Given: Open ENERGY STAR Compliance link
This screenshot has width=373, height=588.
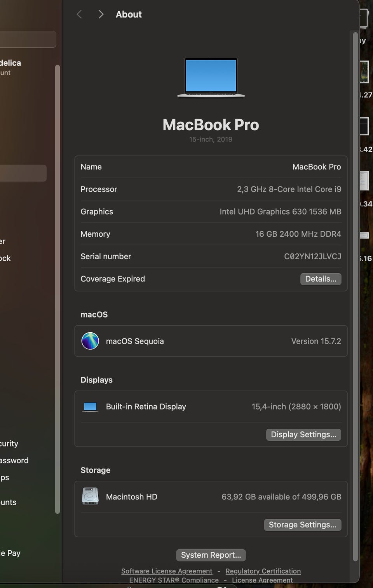Looking at the screenshot, I should pyautogui.click(x=174, y=580).
